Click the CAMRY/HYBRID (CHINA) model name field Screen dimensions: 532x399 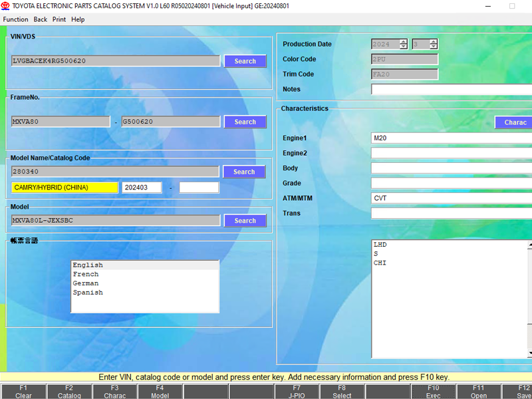(65, 188)
